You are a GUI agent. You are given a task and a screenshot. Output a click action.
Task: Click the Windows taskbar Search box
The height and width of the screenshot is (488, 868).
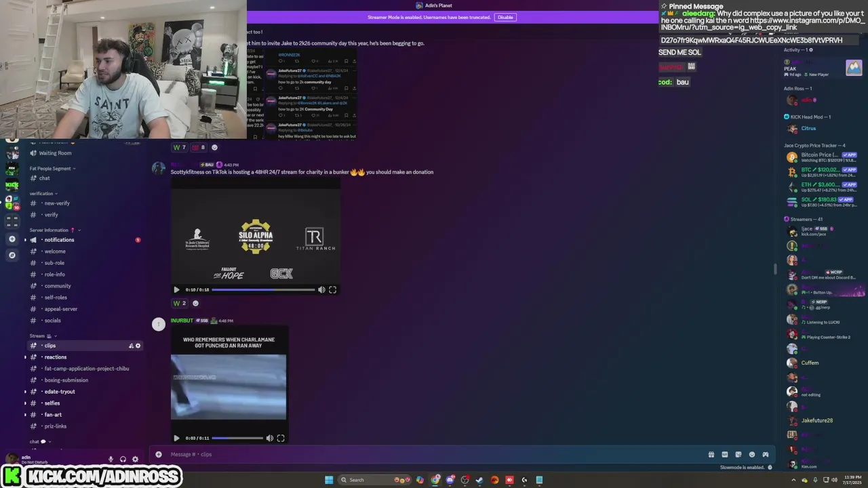coord(375,480)
